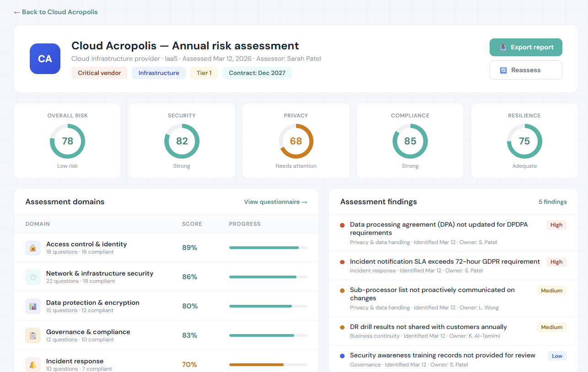Click the Incident response orange progress bar
The width and height of the screenshot is (588, 372).
click(x=268, y=365)
